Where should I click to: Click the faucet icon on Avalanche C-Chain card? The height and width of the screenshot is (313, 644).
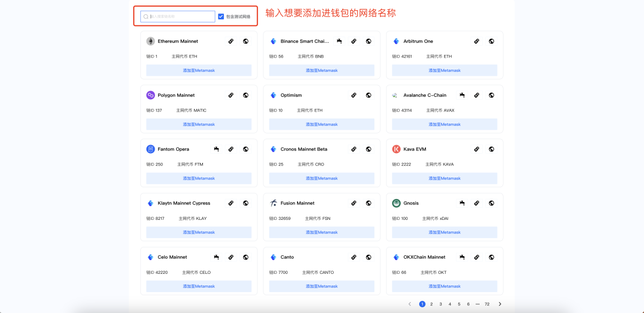[x=462, y=95]
